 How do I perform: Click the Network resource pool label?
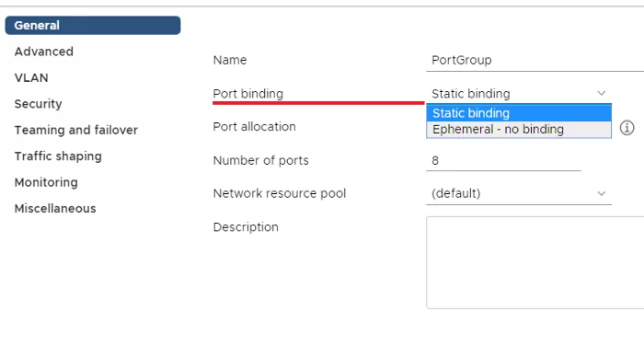coord(280,193)
